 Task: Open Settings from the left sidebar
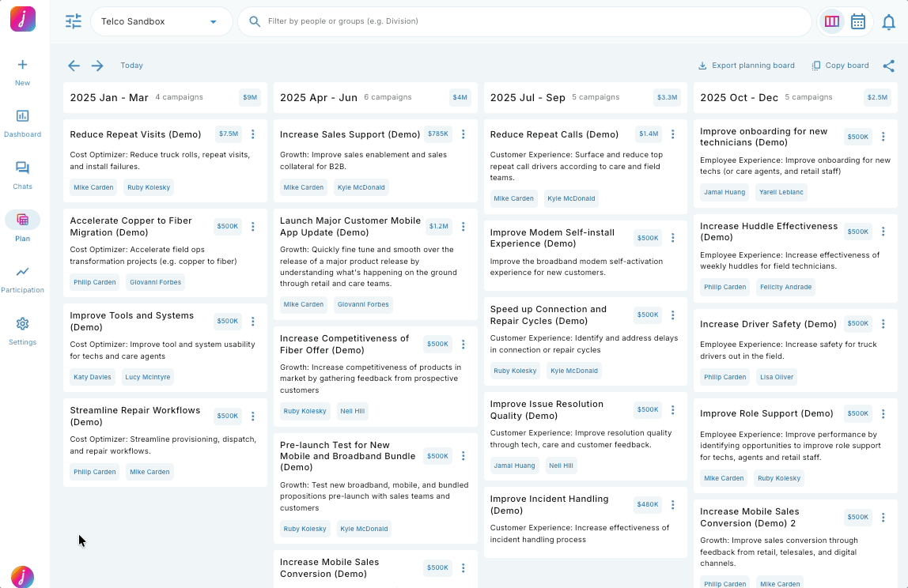[22, 325]
